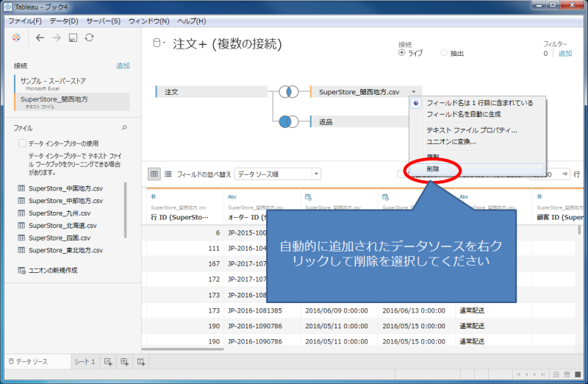Show sheet sorter grid icon in status bar
This screenshot has height=384, width=588.
pos(556,374)
